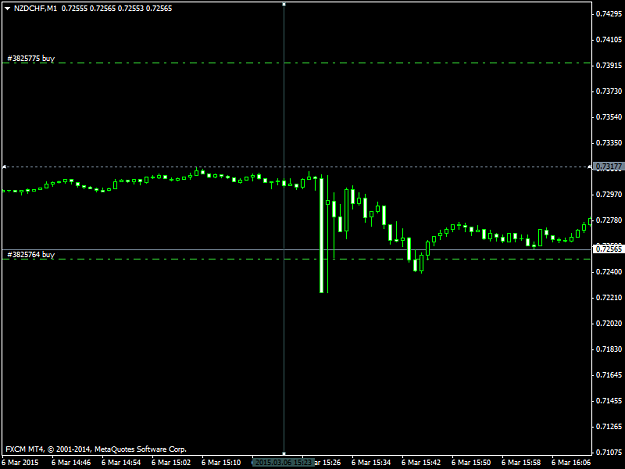Click the NZDCHF,M1 chart title text
The height and width of the screenshot is (469, 625).
(35, 8)
